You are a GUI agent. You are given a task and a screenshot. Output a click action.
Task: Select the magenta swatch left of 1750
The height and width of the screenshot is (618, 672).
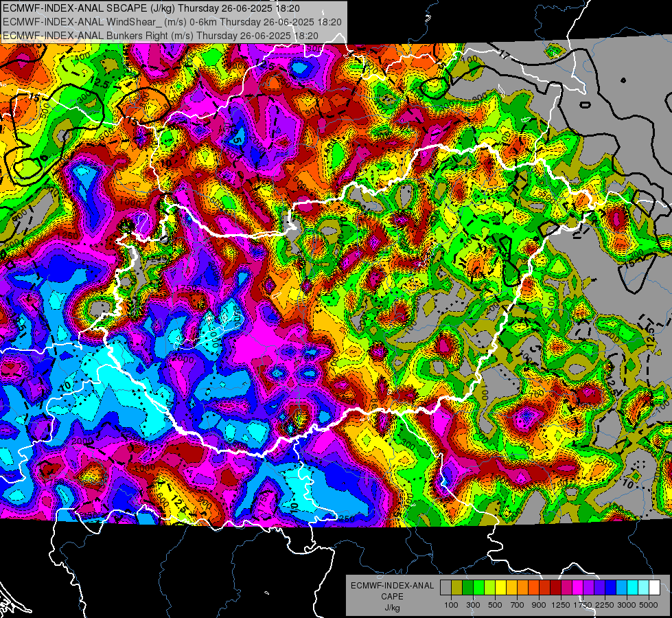point(578,588)
